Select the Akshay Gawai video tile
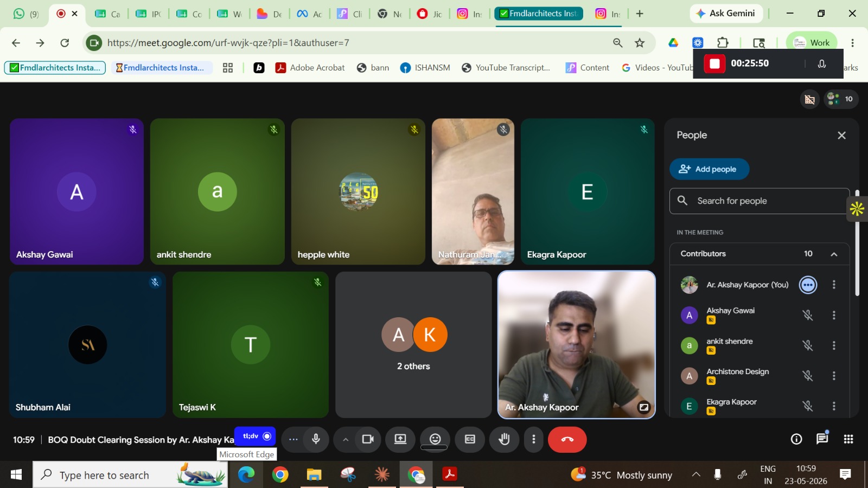Screen dimensions: 868x488 click(x=76, y=191)
